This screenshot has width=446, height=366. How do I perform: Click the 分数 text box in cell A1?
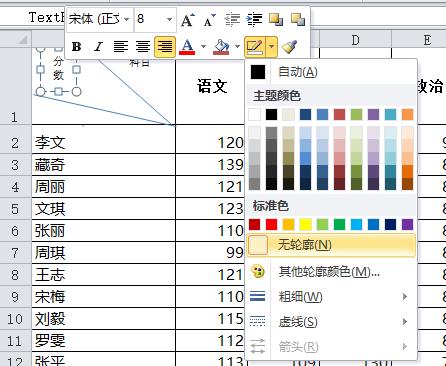point(58,69)
